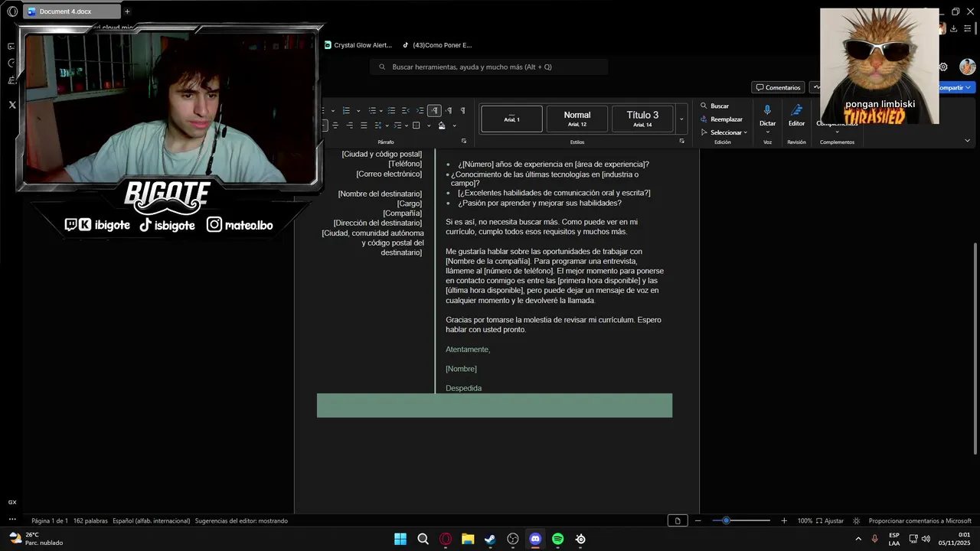The width and height of the screenshot is (980, 551).
Task: Click the Reemplazar icon
Action: click(x=704, y=119)
